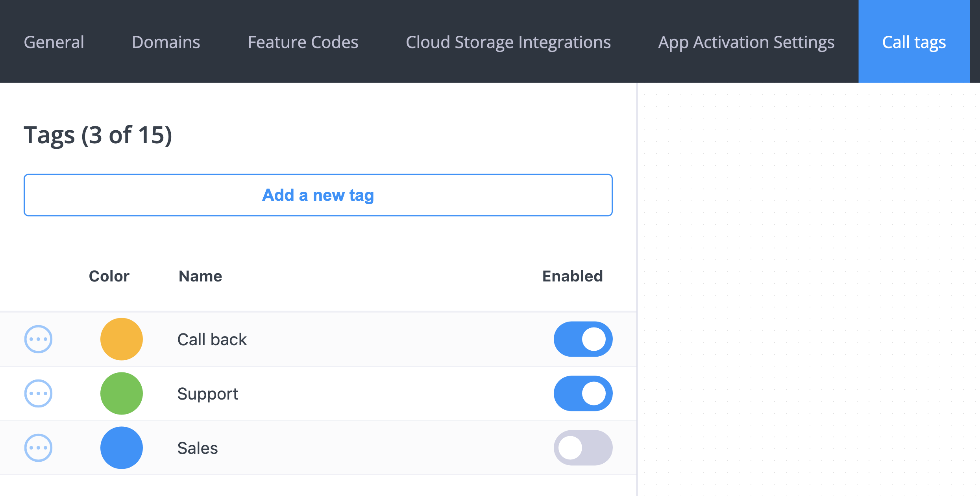The width and height of the screenshot is (980, 496).
Task: Click the orange color swatch for Call back
Action: click(x=122, y=339)
